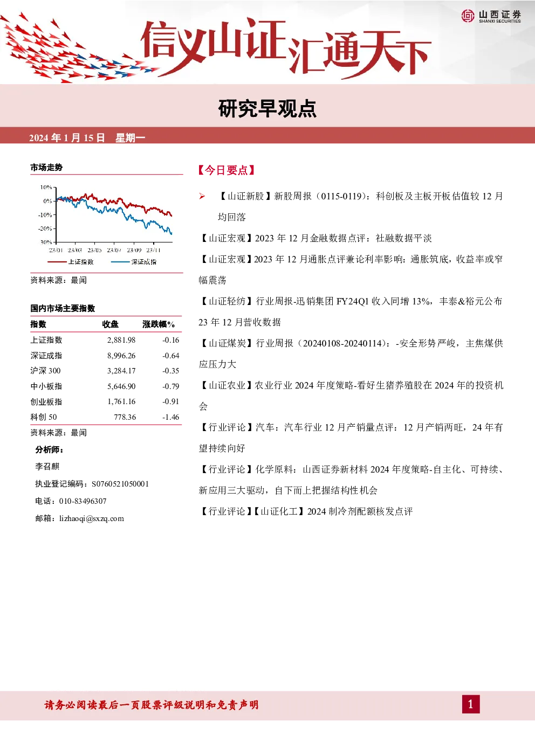The image size is (535, 756).
Task: Click the page number 1 box
Action: pyautogui.click(x=471, y=704)
